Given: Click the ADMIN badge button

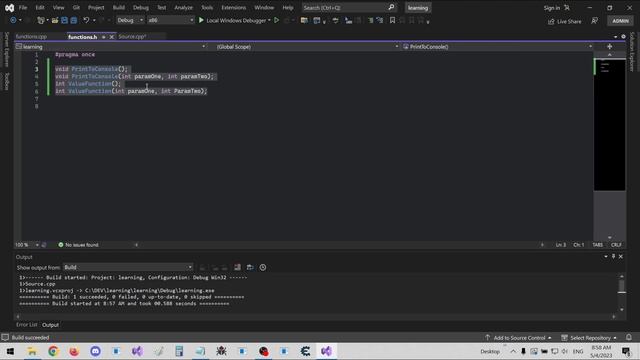Looking at the screenshot, I should point(620,21).
